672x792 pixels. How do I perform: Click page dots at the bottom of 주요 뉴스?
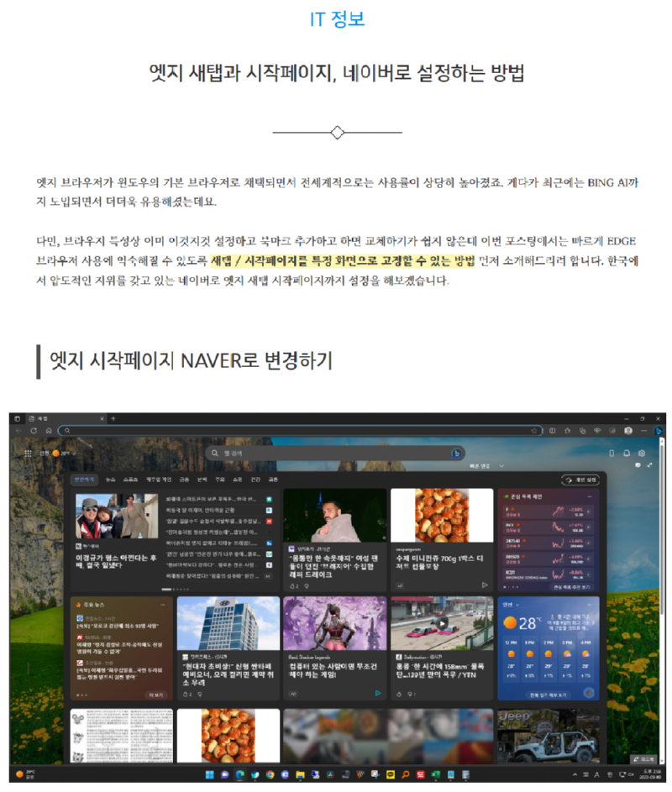click(81, 695)
